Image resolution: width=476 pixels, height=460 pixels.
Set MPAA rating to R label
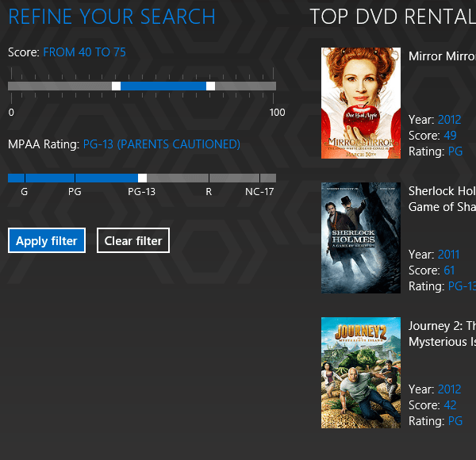click(x=209, y=192)
